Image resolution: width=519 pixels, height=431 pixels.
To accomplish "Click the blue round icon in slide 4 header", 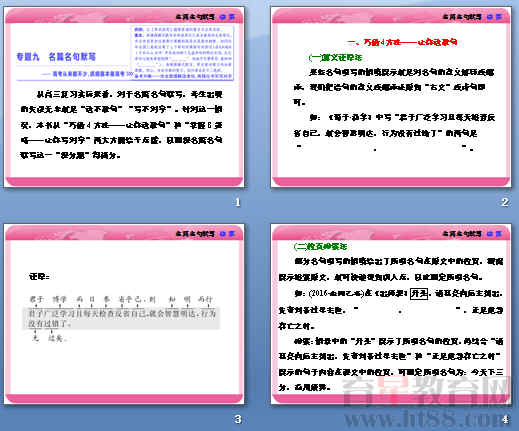I will (490, 234).
